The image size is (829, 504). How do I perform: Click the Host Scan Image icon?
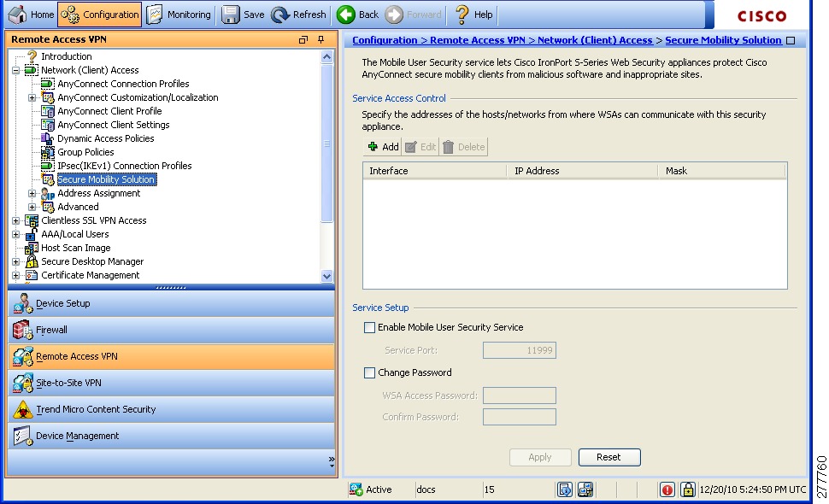[32, 248]
